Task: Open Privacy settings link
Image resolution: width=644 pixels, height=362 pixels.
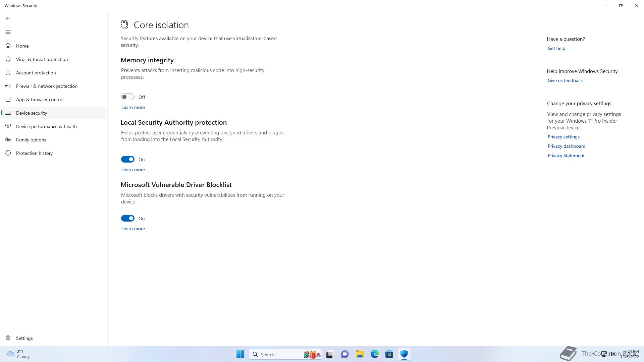Action: pyautogui.click(x=563, y=137)
